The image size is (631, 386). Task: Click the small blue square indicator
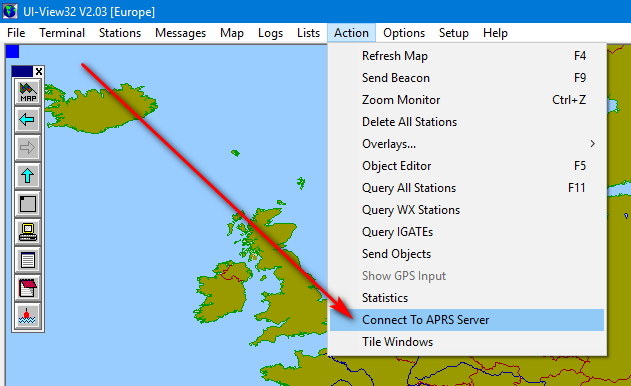(12, 52)
